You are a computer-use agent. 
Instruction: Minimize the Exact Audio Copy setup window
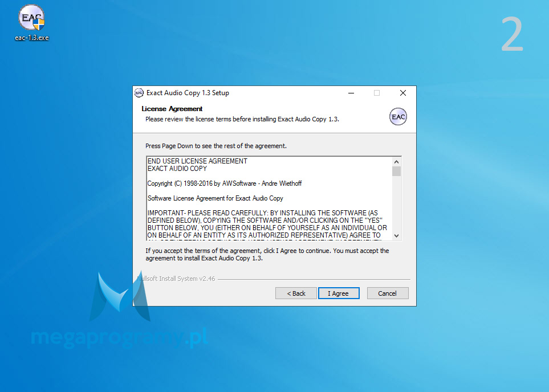(351, 93)
